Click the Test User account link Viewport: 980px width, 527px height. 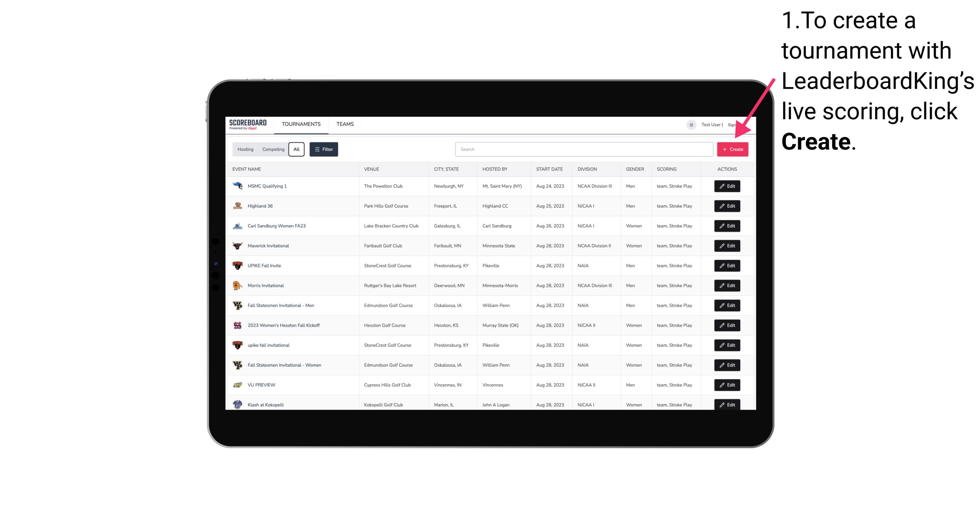click(709, 124)
